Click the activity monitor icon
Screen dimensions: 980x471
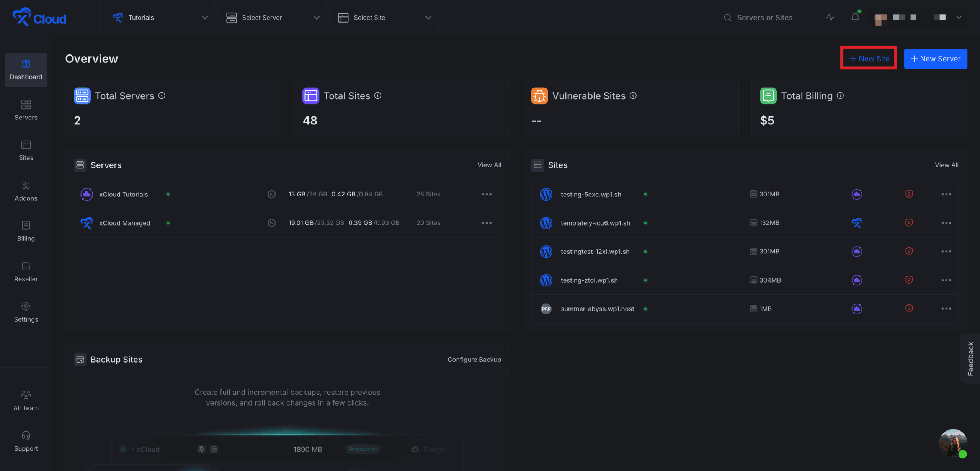click(829, 17)
